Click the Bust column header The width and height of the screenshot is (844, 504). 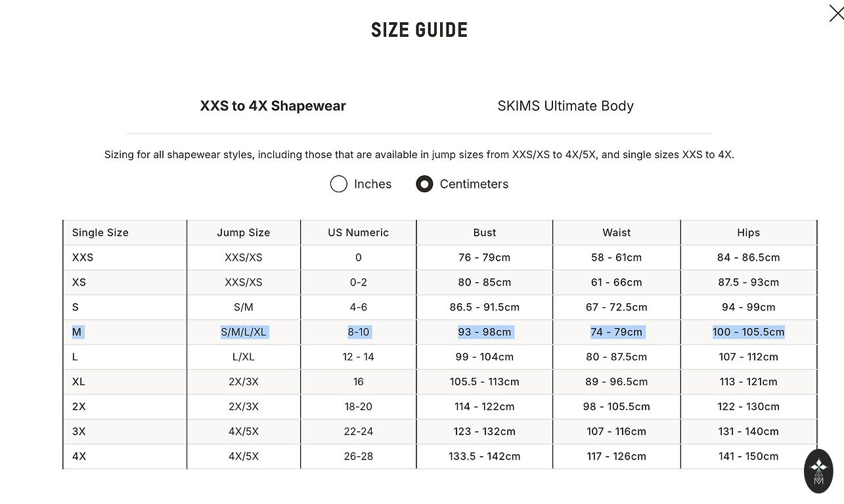(485, 233)
